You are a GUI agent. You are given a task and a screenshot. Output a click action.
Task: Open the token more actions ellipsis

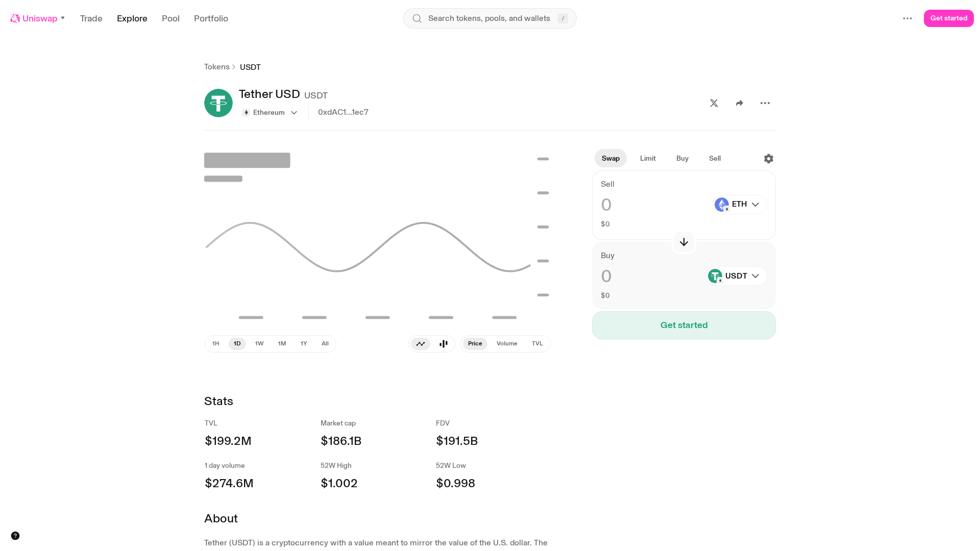tap(765, 103)
